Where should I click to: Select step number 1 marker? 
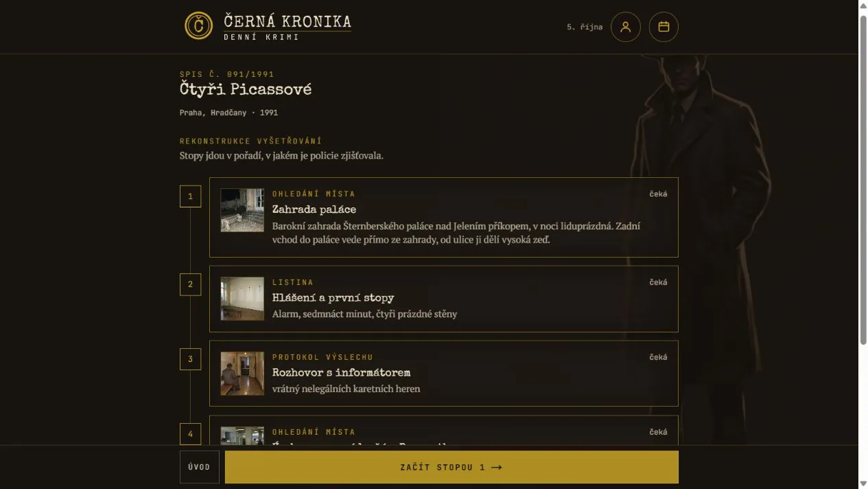click(190, 196)
